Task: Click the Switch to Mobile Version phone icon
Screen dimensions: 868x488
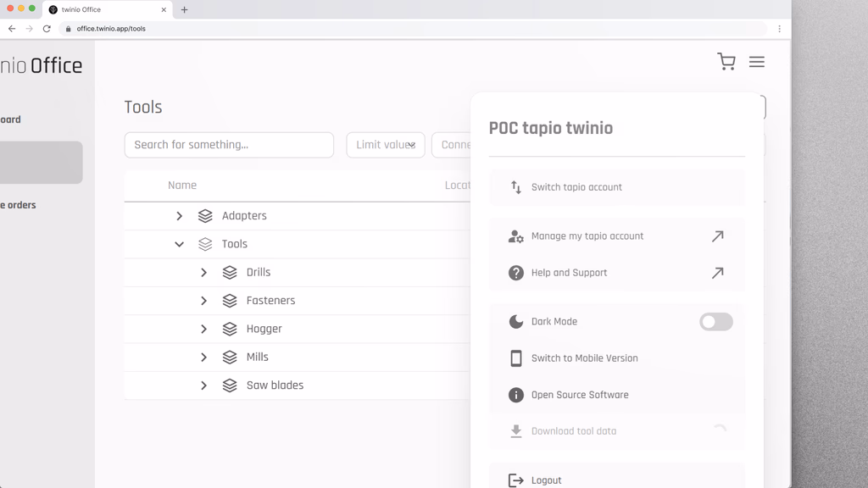Action: 515,358
